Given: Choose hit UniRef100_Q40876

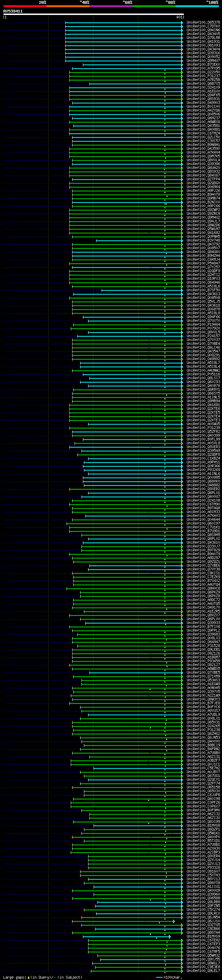Looking at the screenshot, I should [x=203, y=386].
